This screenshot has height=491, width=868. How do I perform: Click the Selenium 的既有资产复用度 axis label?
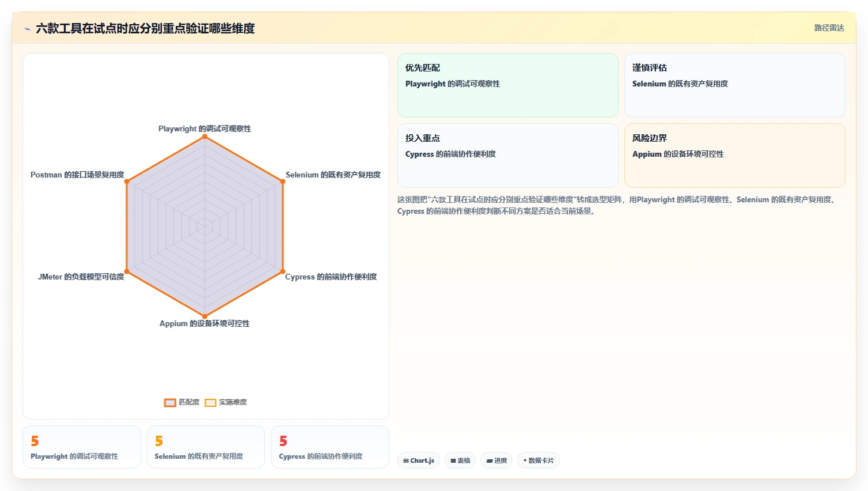(x=333, y=175)
